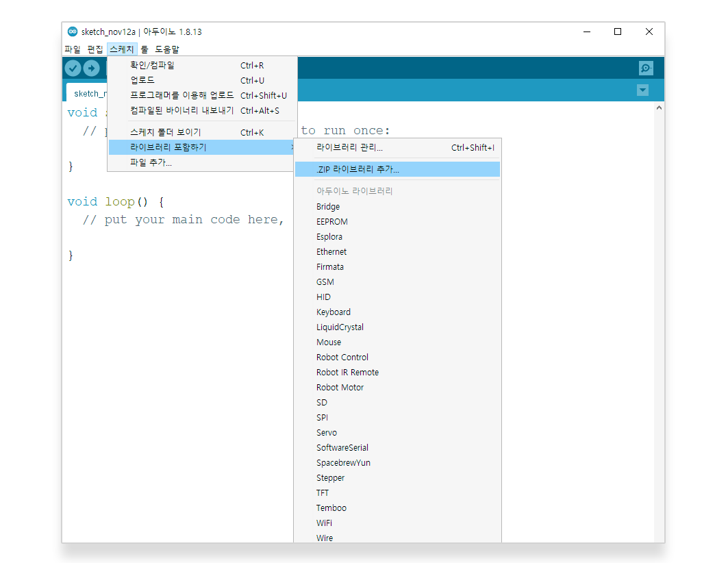Image resolution: width=728 pixels, height=563 pixels.
Task: Select the GSM library
Action: 397,282
